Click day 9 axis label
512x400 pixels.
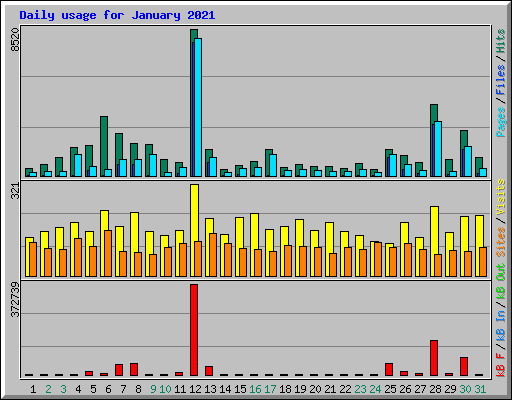tap(153, 389)
